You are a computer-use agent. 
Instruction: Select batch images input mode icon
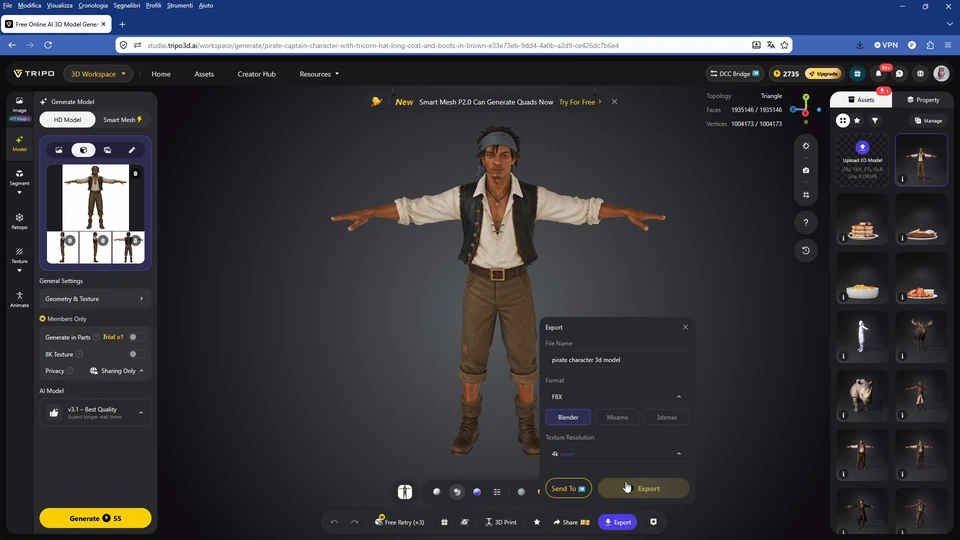[108, 150]
